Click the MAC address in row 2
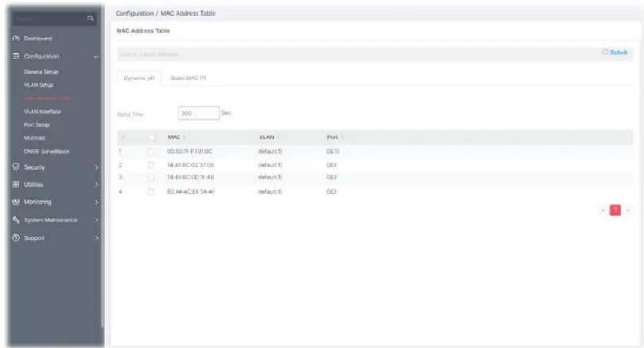Screen dimensions: 644x348 (191, 165)
